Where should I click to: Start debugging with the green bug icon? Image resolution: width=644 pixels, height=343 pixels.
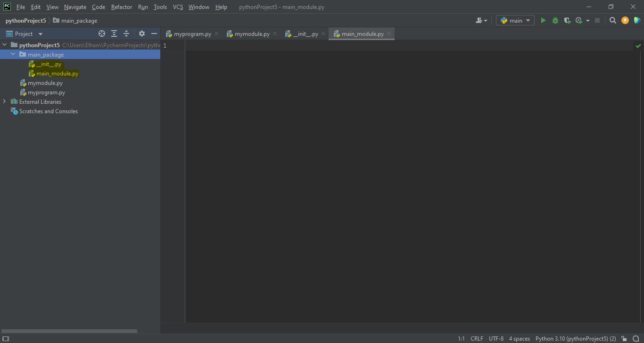[555, 20]
